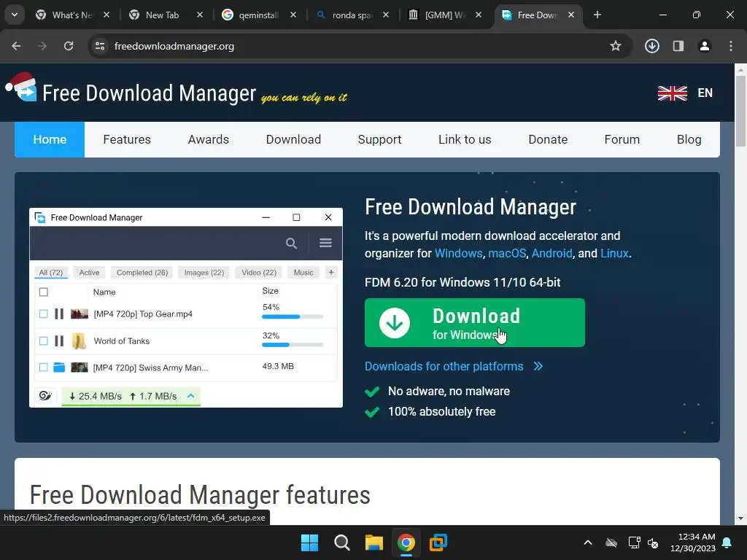Open Chrome three-dot menu
747x560 pixels.
pyautogui.click(x=731, y=46)
